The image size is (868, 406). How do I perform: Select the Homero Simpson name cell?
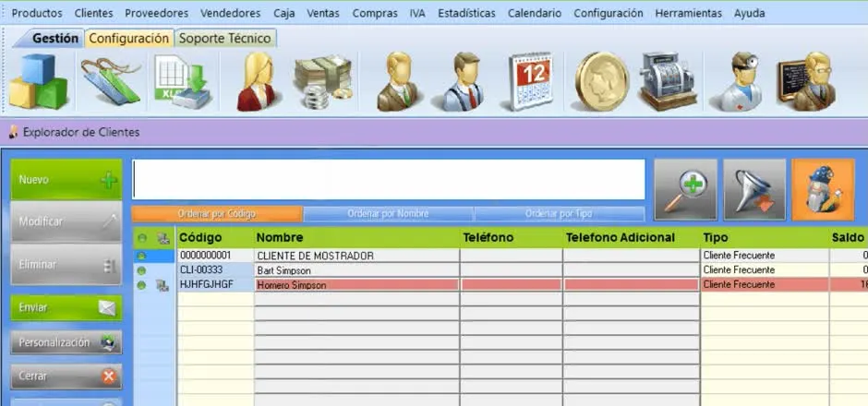coord(357,285)
